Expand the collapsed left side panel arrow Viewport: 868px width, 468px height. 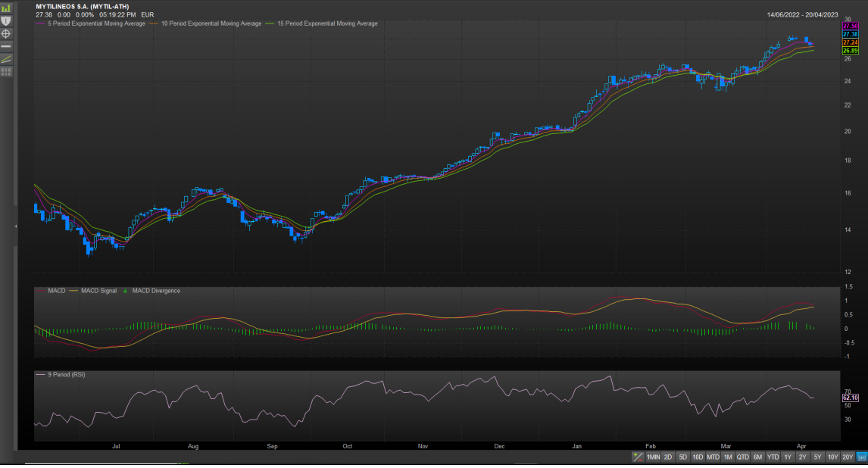pyautogui.click(x=16, y=226)
